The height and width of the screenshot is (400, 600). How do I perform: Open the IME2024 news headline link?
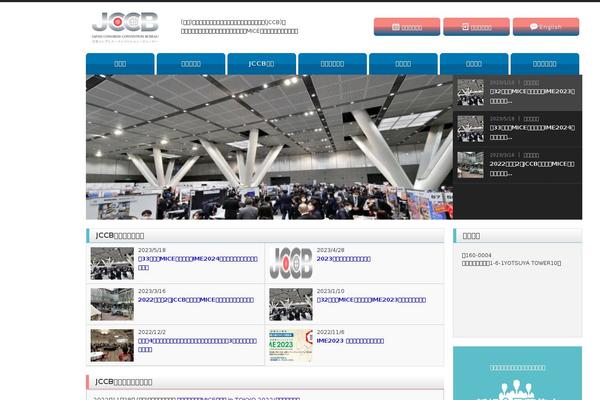[197, 263]
